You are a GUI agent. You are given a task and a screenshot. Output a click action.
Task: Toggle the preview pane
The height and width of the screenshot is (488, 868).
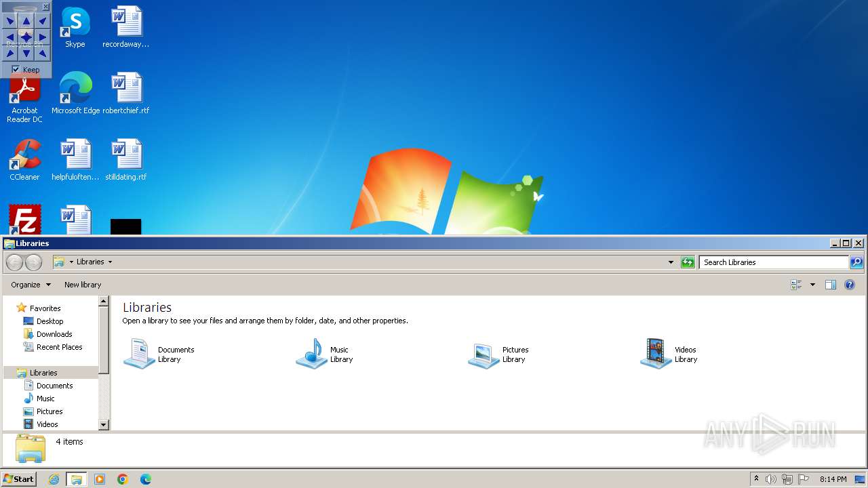point(831,285)
